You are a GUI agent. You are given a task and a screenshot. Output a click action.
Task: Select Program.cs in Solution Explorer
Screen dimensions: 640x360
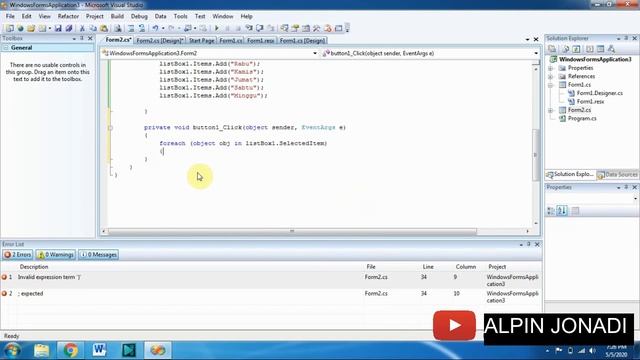tap(582, 118)
